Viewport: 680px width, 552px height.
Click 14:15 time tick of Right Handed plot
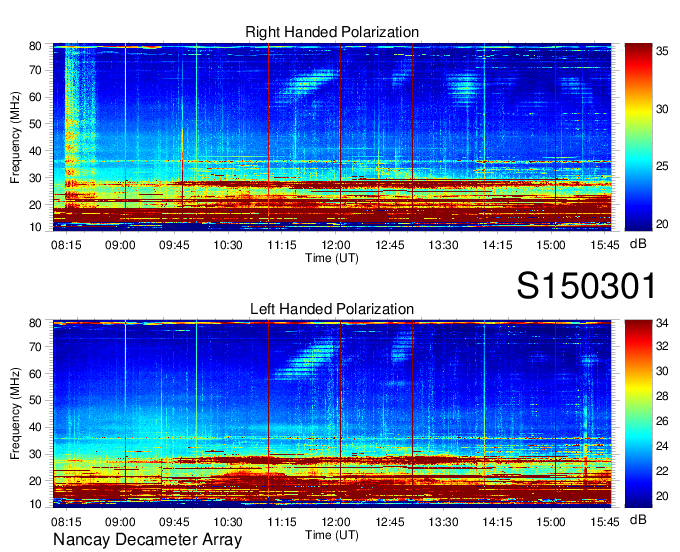497,245
